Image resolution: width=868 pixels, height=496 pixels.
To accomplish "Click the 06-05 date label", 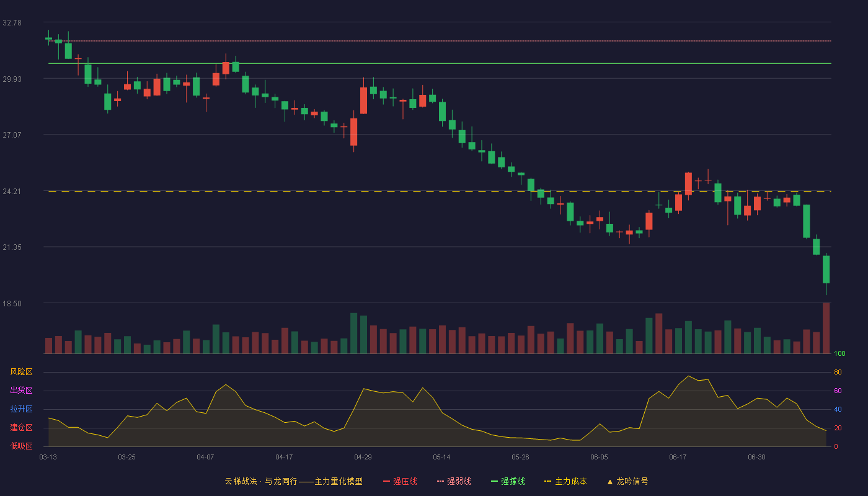I will (599, 457).
